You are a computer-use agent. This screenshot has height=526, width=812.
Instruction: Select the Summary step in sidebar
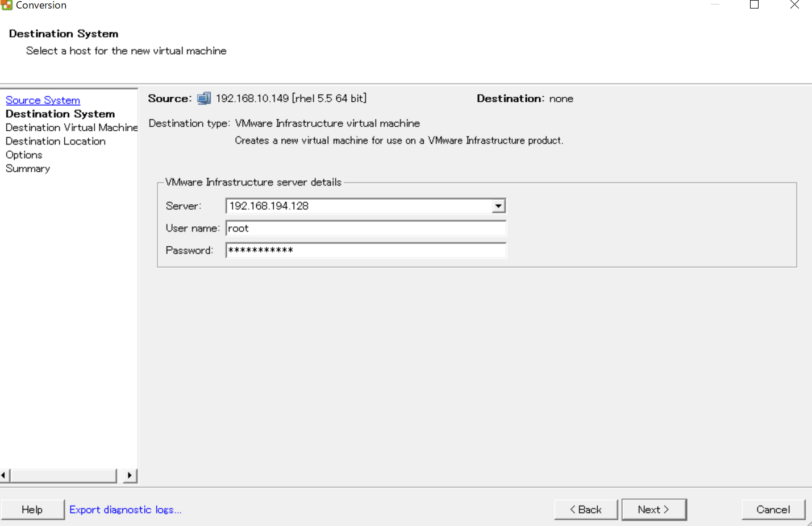[28, 168]
